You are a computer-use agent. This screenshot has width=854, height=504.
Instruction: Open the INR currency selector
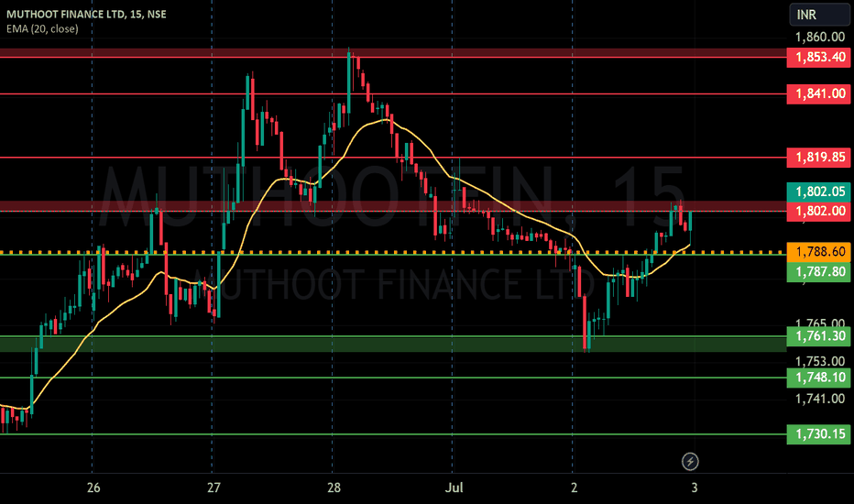point(820,14)
